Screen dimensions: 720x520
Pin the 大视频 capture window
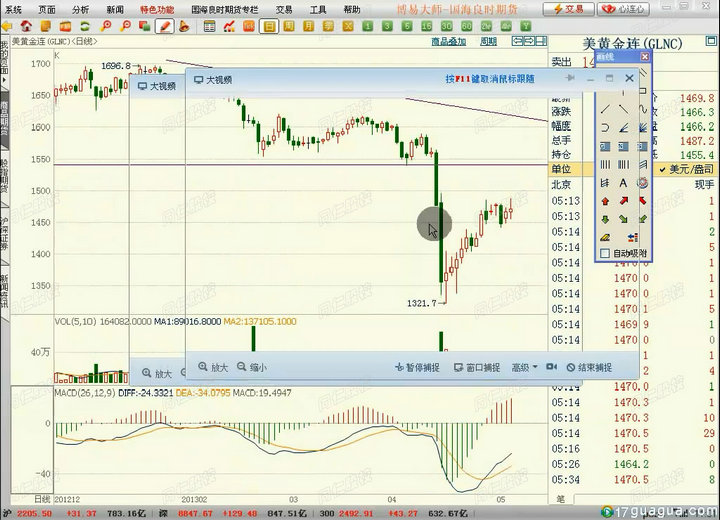coord(571,78)
